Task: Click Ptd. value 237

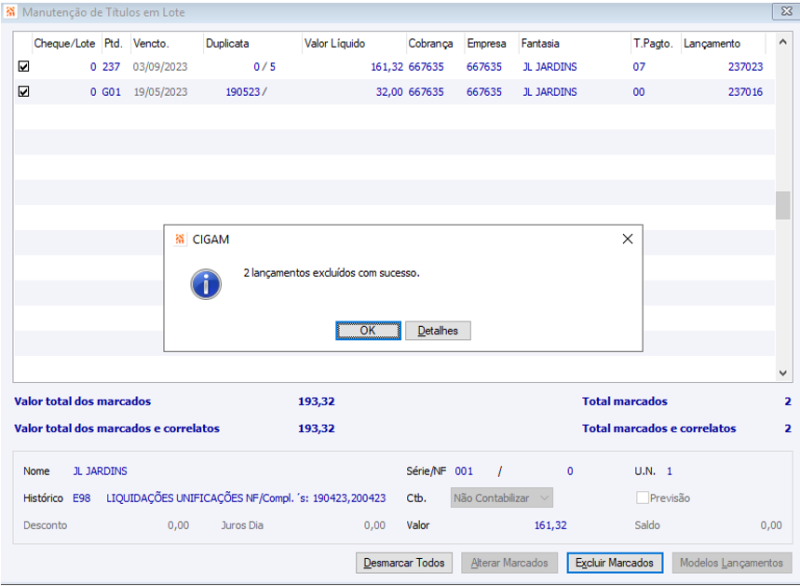Action: (111, 67)
